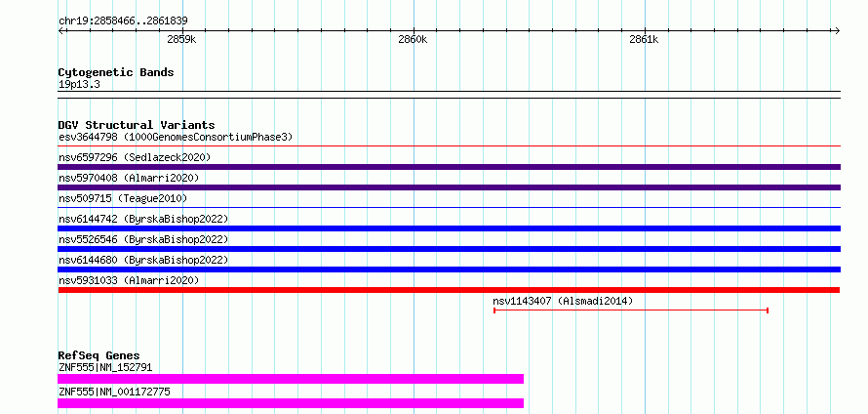Click the 19p13.3 band label
Screen dimensions: 868x414
[79, 85]
